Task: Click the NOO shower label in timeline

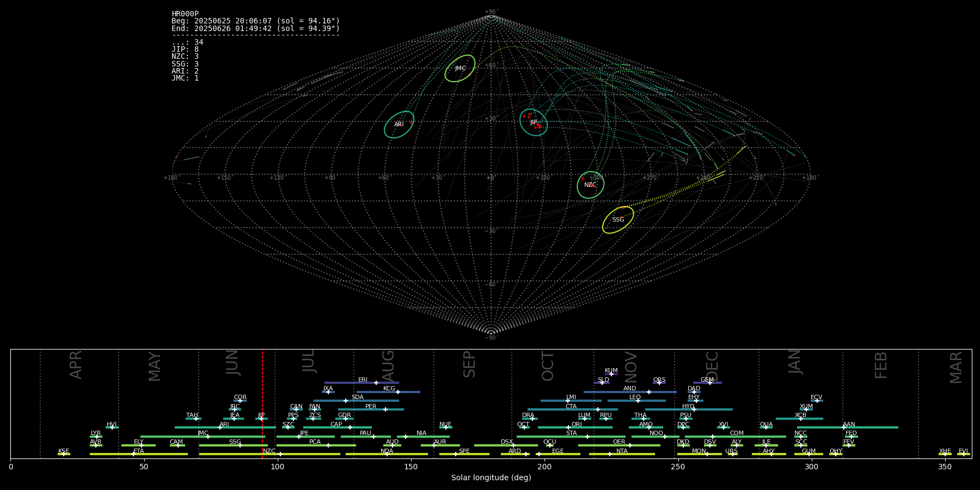Action: click(x=656, y=433)
